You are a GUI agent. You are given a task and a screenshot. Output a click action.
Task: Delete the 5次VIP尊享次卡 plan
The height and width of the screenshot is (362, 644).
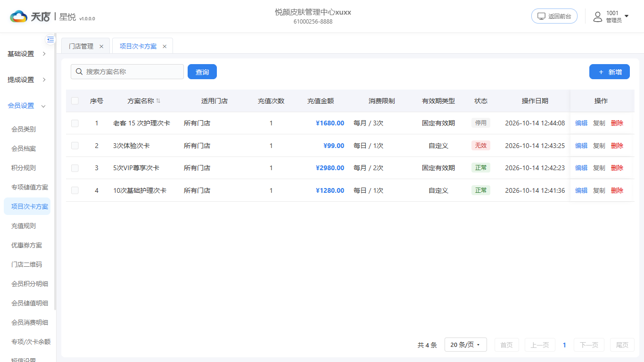[x=617, y=168]
